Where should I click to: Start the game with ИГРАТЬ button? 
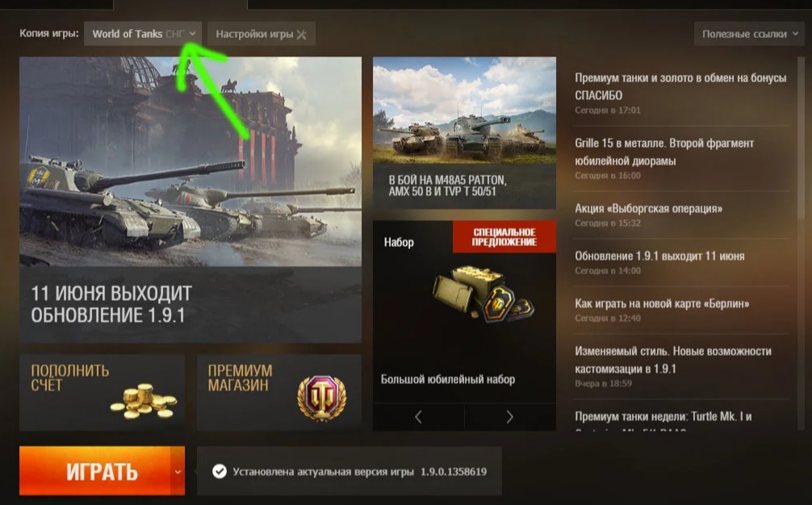95,471
